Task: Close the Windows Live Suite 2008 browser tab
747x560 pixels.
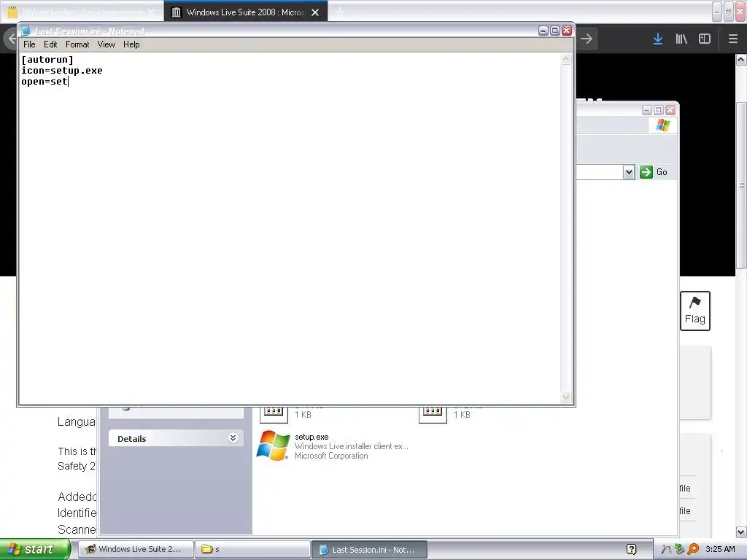Action: tap(315, 12)
